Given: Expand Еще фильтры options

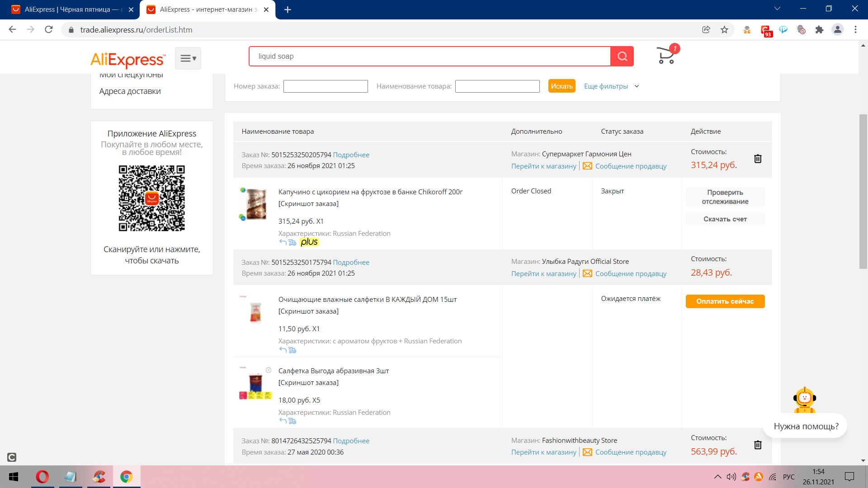Looking at the screenshot, I should point(611,86).
